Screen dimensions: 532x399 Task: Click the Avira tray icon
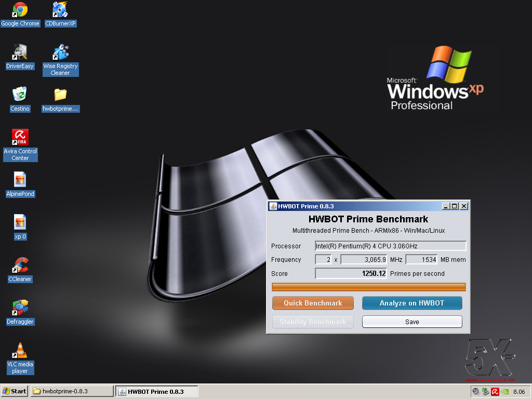coord(495,392)
